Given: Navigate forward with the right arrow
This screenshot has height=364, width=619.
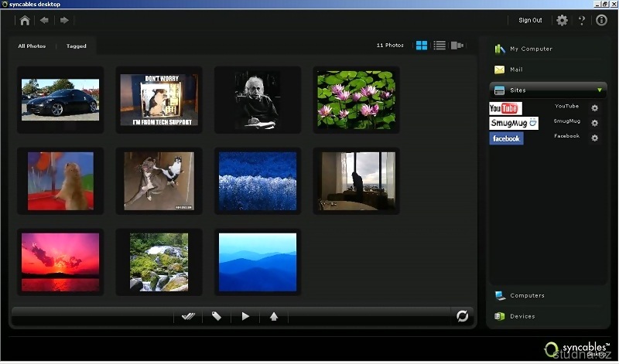Looking at the screenshot, I should coord(64,20).
